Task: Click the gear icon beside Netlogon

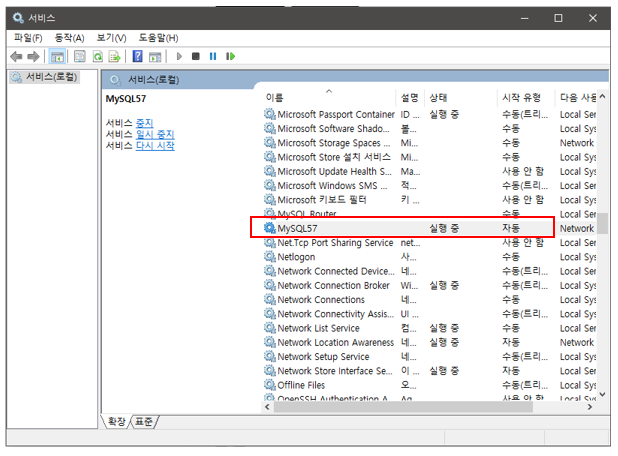Action: click(x=270, y=257)
